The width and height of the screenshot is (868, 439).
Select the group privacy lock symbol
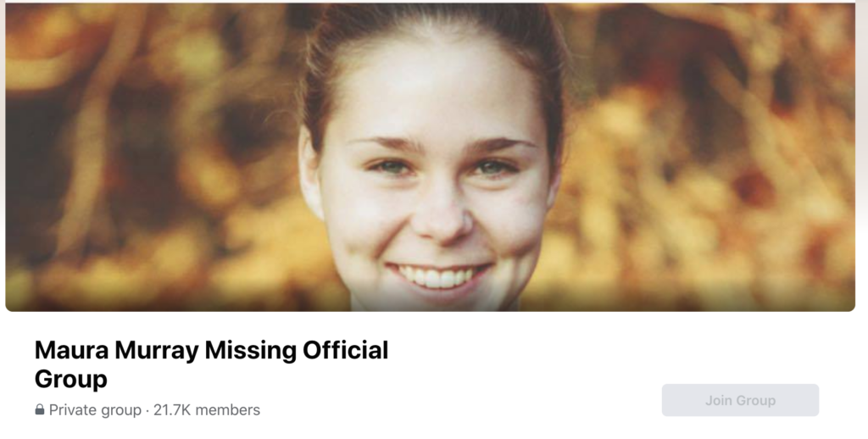(x=39, y=409)
